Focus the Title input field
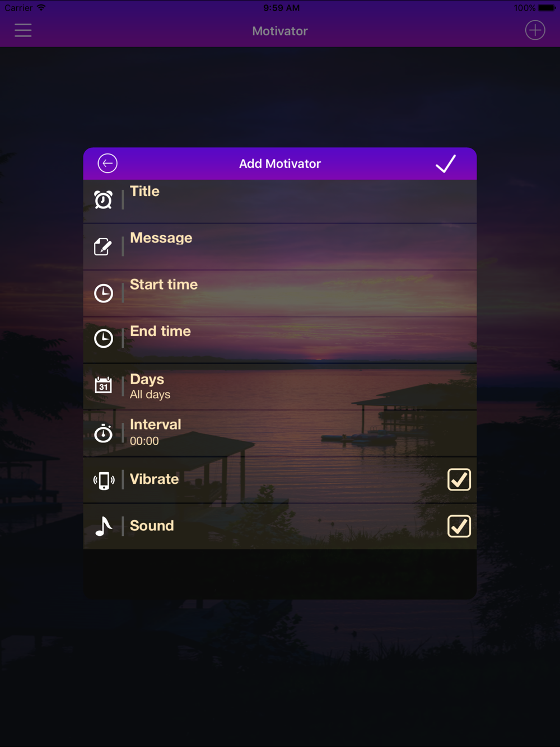The width and height of the screenshot is (560, 747). 280,201
